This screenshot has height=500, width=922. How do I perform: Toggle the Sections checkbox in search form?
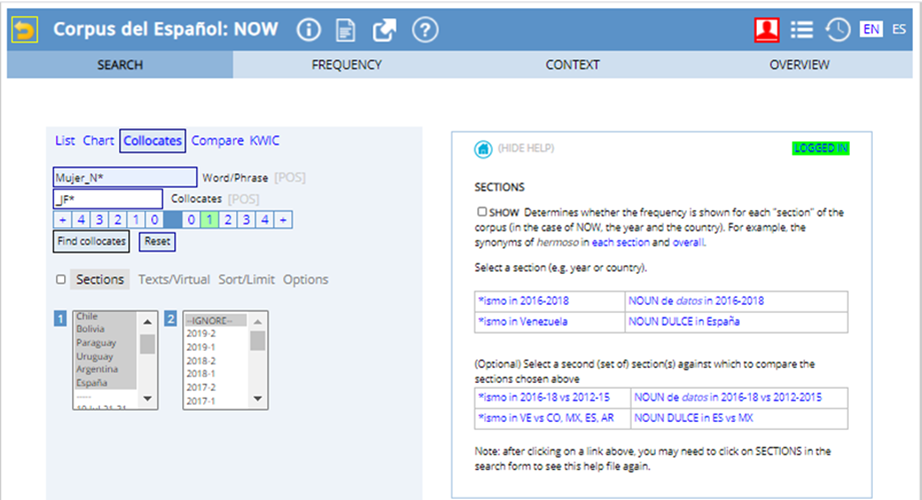61,280
